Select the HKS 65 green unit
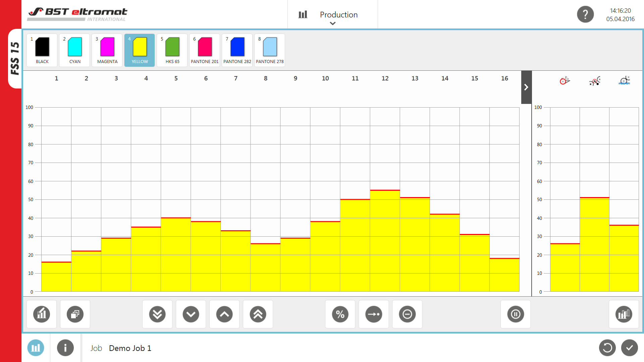Viewport: 644px width, 362px height. click(x=172, y=50)
